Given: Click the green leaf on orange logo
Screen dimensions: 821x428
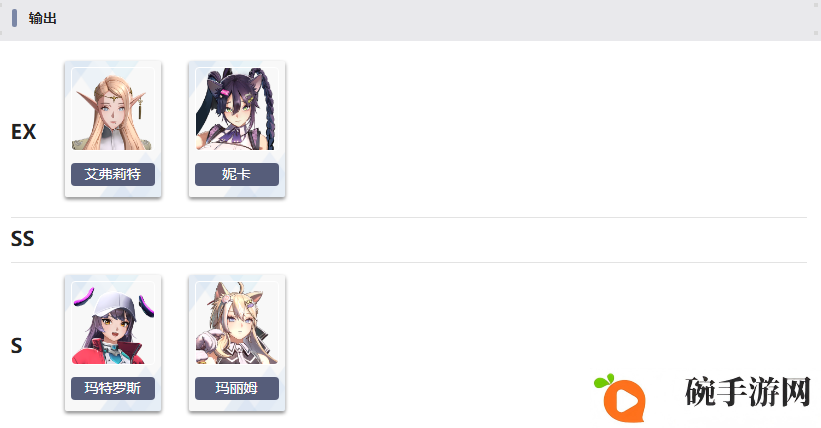Looking at the screenshot, I should pyautogui.click(x=604, y=381).
